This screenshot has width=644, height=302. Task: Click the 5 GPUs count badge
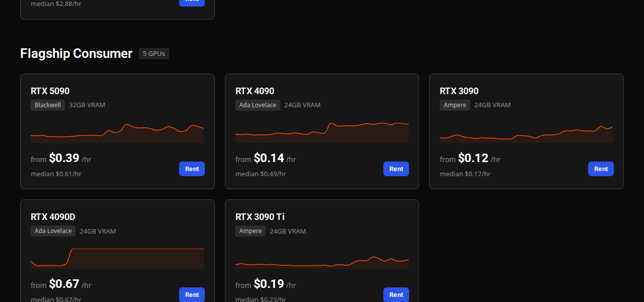pos(154,53)
